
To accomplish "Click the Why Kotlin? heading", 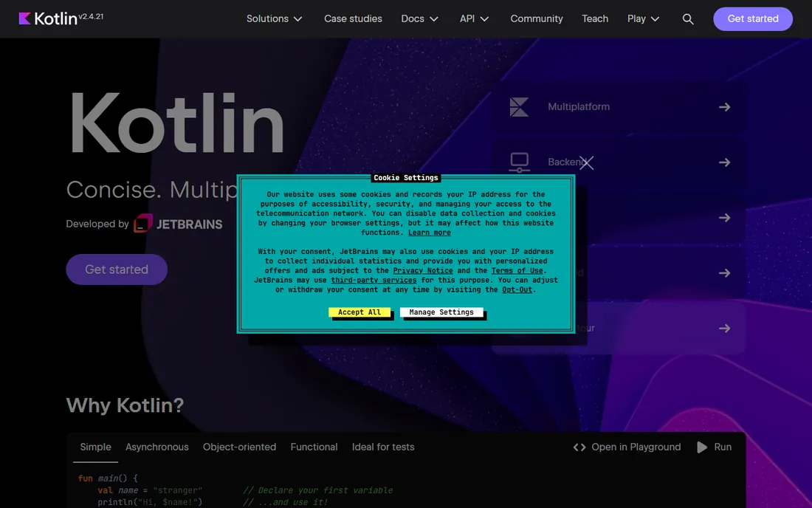I will [x=125, y=405].
